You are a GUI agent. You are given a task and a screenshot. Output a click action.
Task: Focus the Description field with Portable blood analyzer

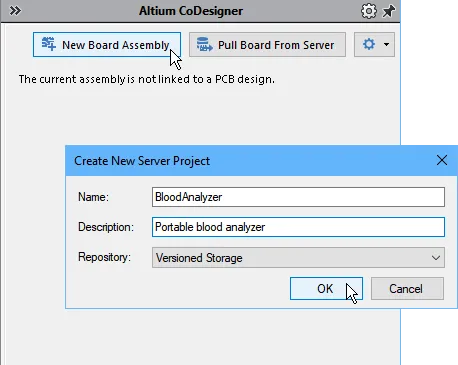[298, 227]
